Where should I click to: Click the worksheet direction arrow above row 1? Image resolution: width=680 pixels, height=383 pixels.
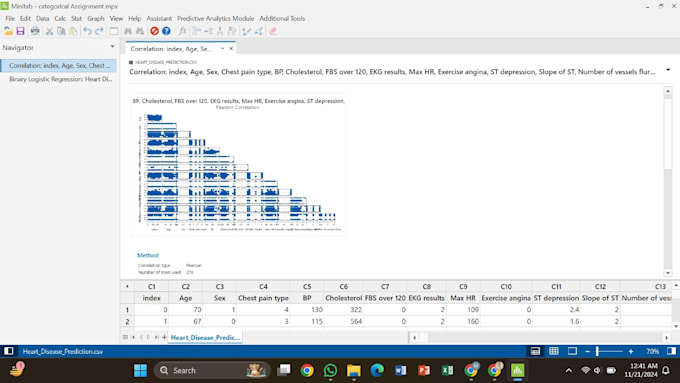[127, 286]
